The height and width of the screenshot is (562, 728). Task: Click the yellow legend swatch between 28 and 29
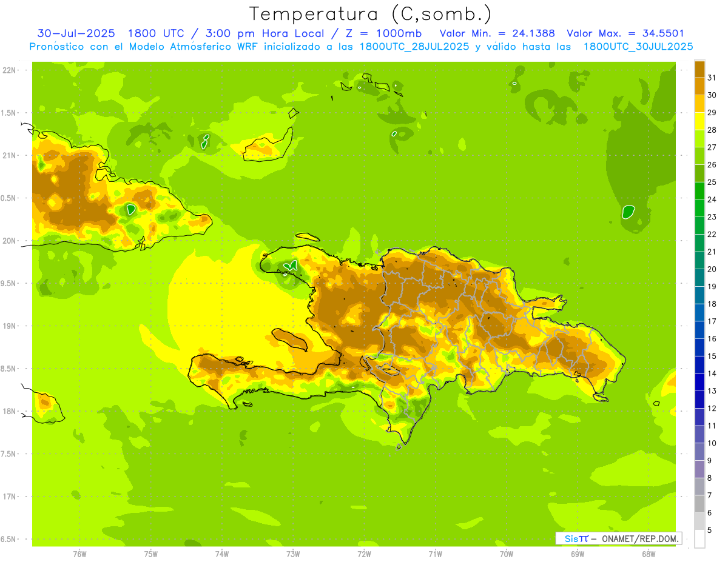pos(699,121)
